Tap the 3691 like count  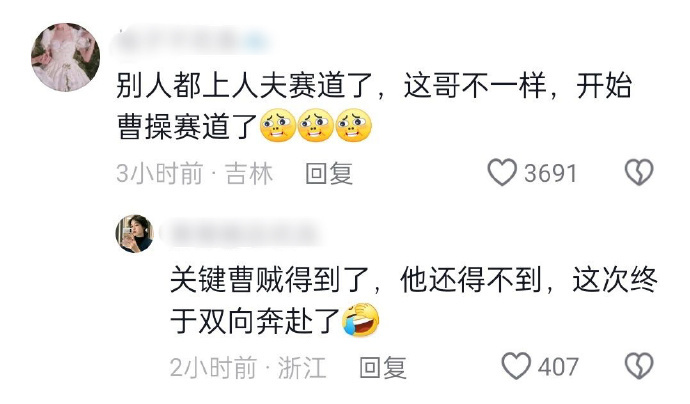[x=550, y=173]
